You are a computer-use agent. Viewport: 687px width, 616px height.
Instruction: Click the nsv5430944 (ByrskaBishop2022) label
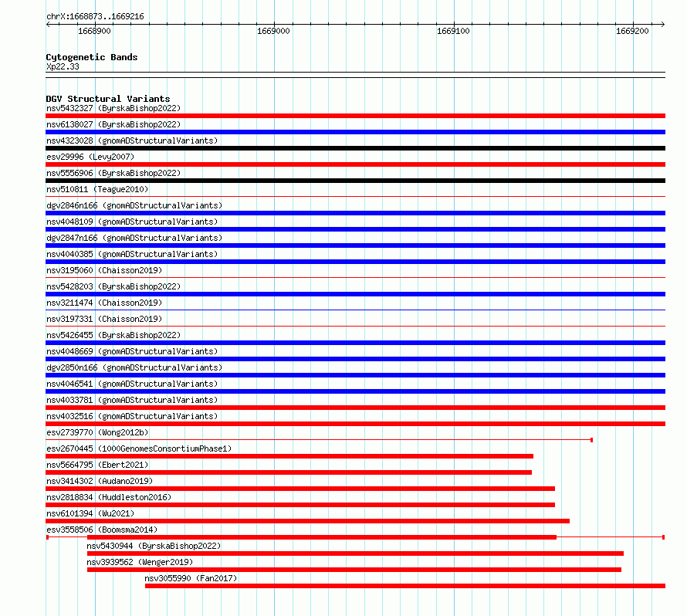coord(154,546)
